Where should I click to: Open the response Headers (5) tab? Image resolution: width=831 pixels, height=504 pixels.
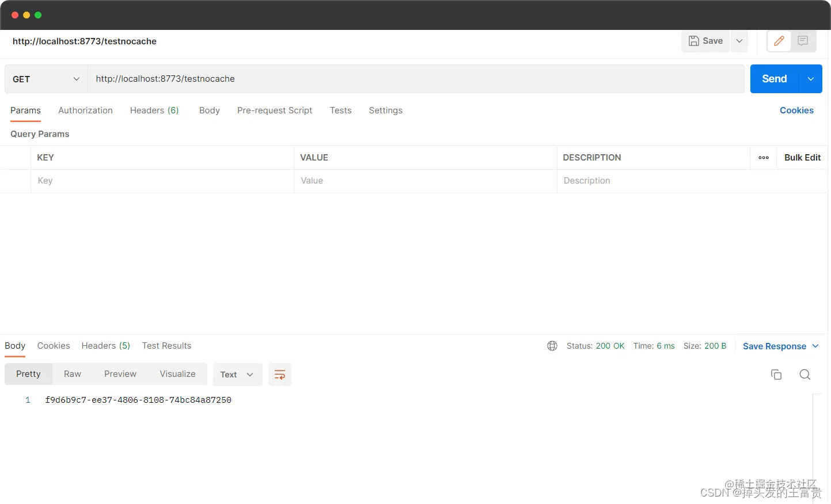tap(106, 346)
